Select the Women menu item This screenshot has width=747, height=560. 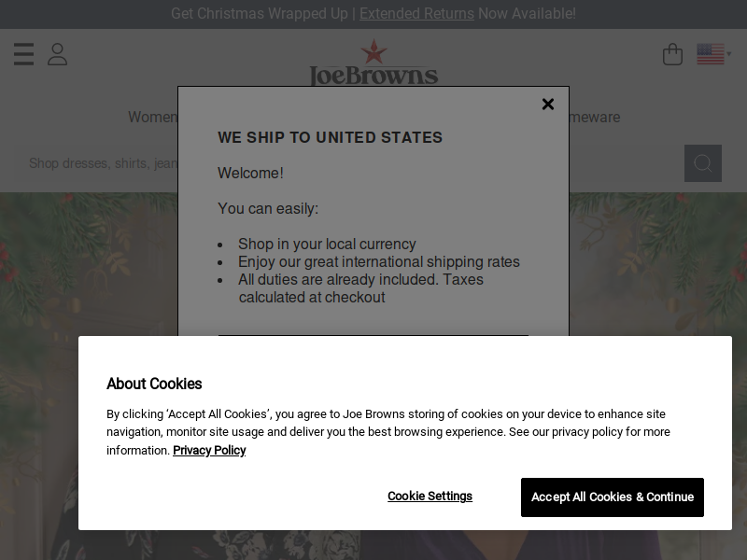click(152, 118)
